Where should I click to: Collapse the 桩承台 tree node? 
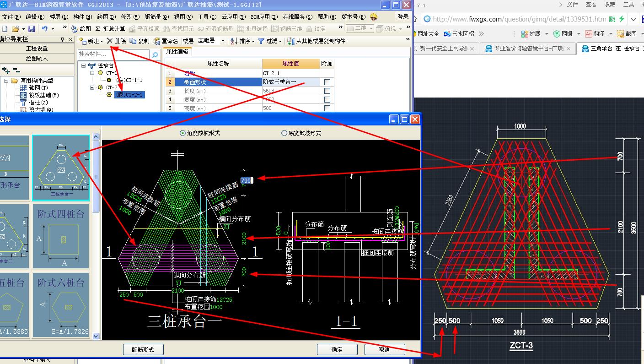click(84, 66)
